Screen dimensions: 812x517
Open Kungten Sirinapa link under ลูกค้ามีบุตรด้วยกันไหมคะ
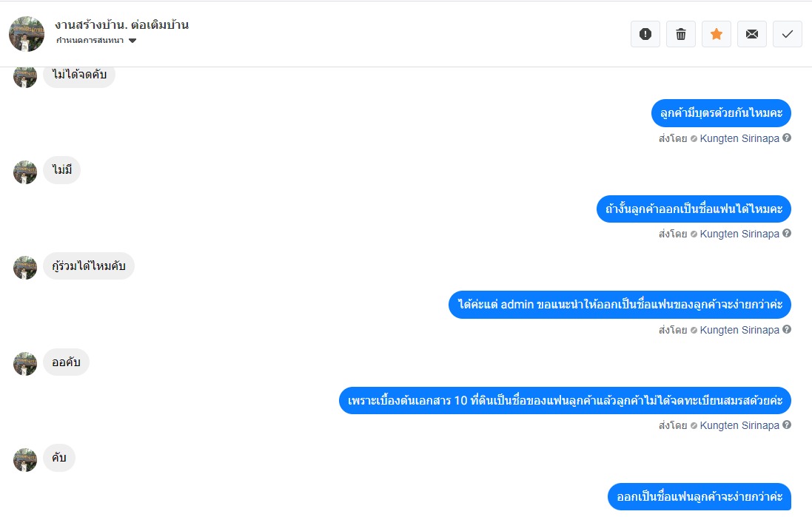click(739, 138)
